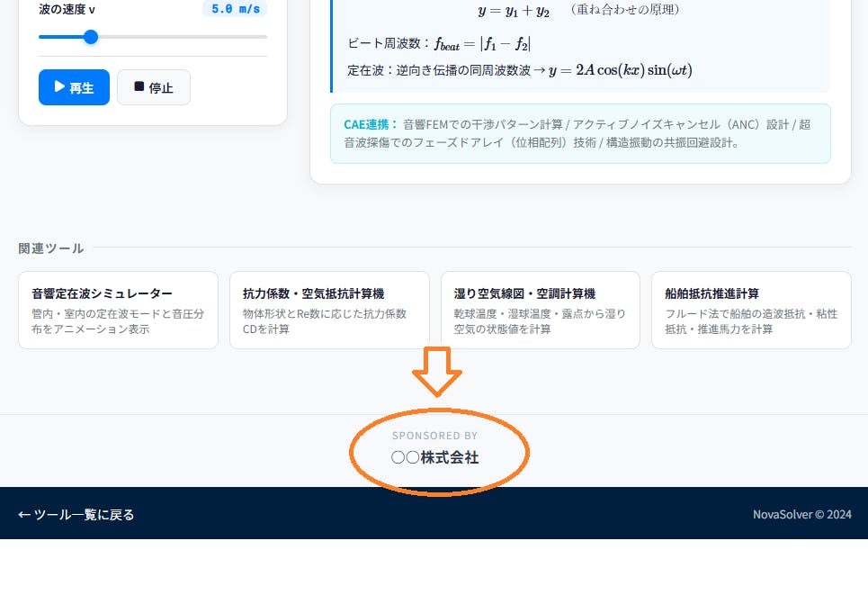Screen dimensions: 868x595
Task: Open the 抗力係数・空気抵抗計算機 card
Action: point(329,310)
